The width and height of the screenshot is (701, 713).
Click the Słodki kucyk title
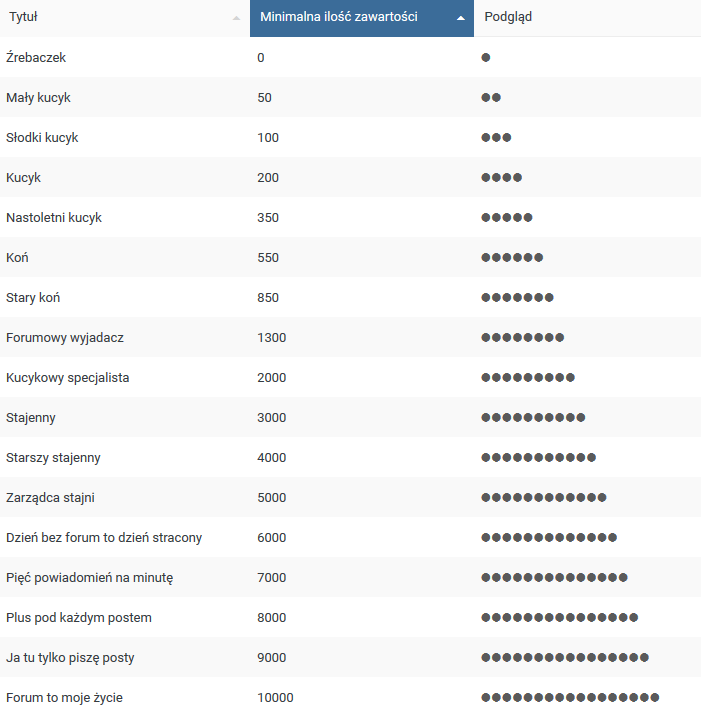pyautogui.click(x=42, y=138)
